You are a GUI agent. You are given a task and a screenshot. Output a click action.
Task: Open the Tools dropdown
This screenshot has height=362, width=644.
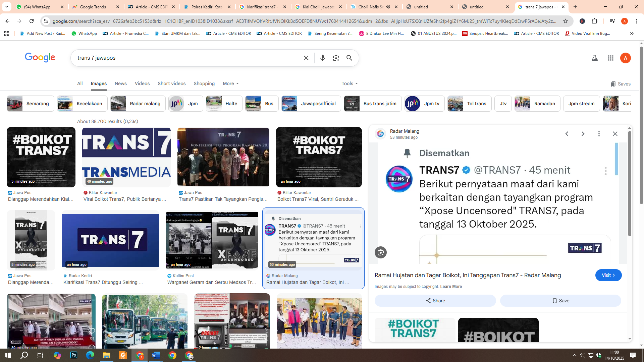(x=350, y=83)
